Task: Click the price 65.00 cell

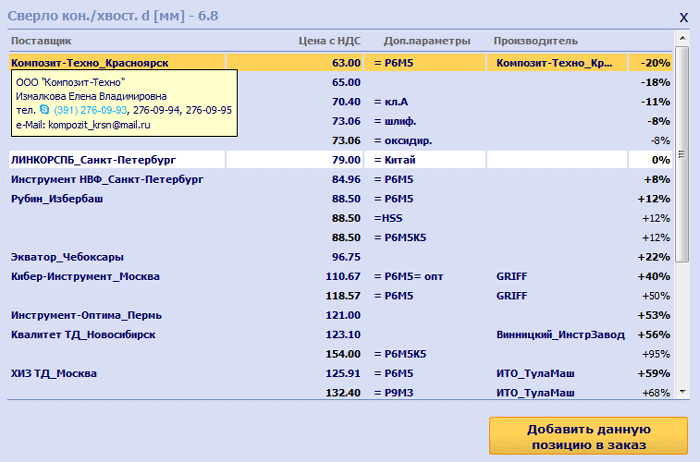Action: pyautogui.click(x=346, y=83)
